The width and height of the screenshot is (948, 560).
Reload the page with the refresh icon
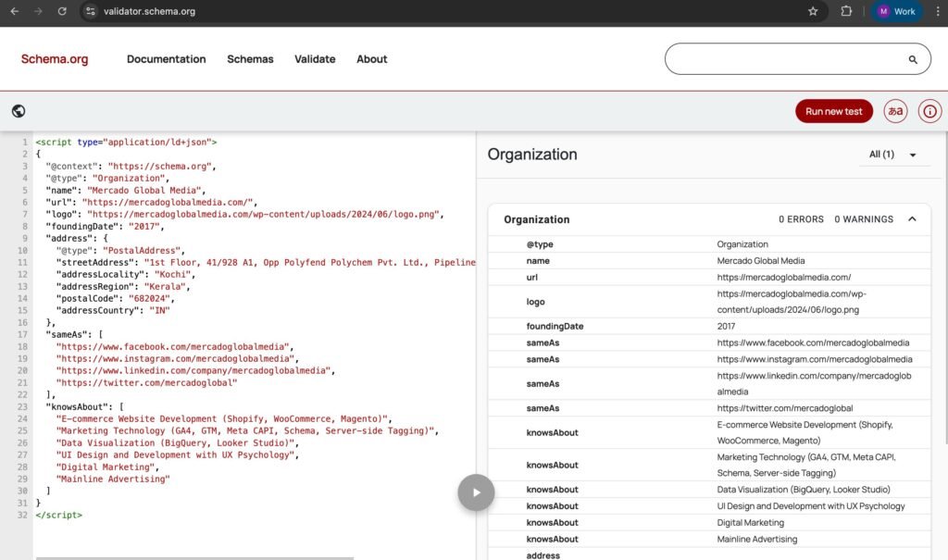click(x=62, y=11)
